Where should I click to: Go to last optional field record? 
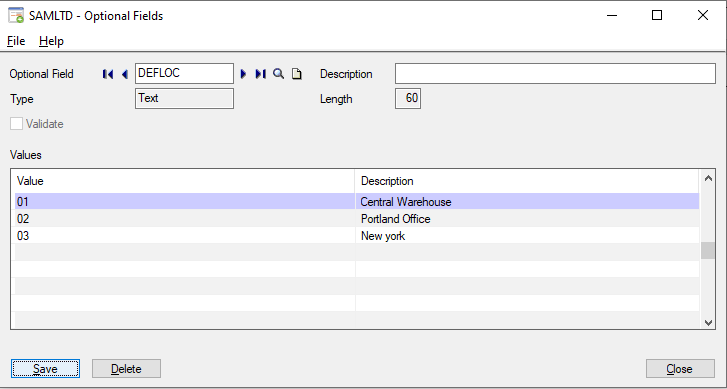point(261,74)
